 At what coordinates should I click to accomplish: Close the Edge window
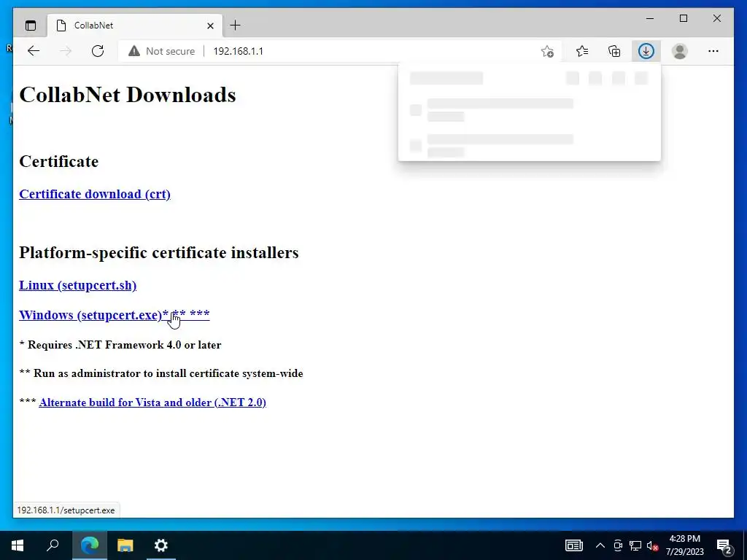point(716,18)
